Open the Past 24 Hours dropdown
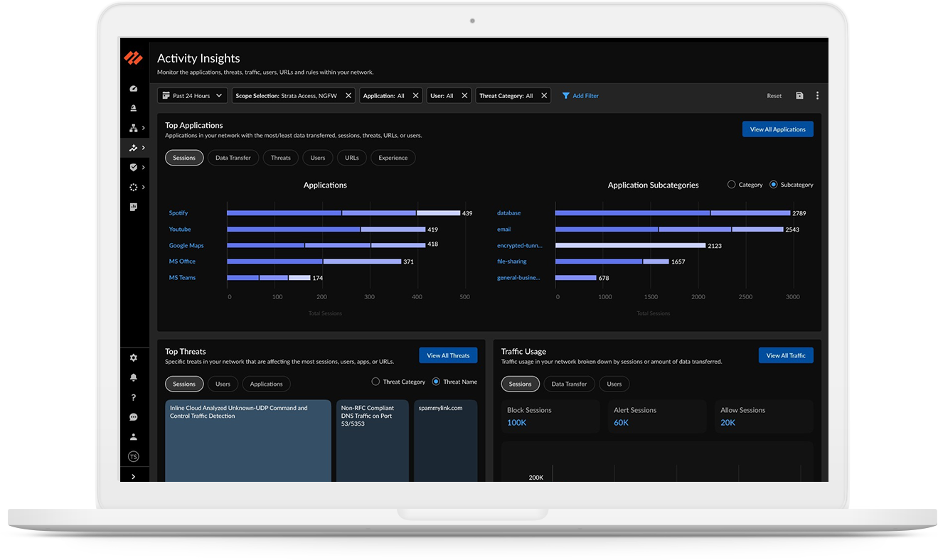938x560 pixels. click(x=192, y=96)
